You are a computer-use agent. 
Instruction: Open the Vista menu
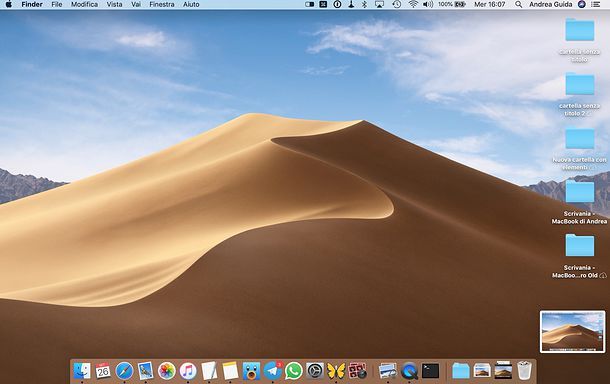[114, 4]
